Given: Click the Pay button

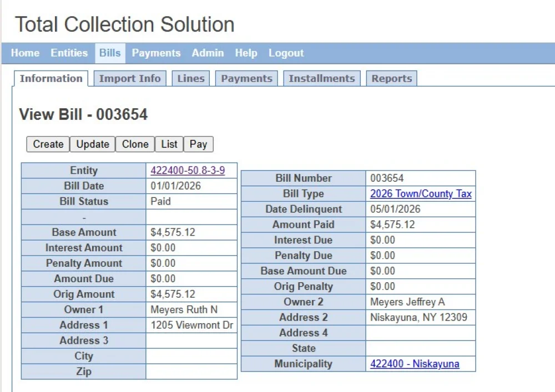Looking at the screenshot, I should click(199, 144).
